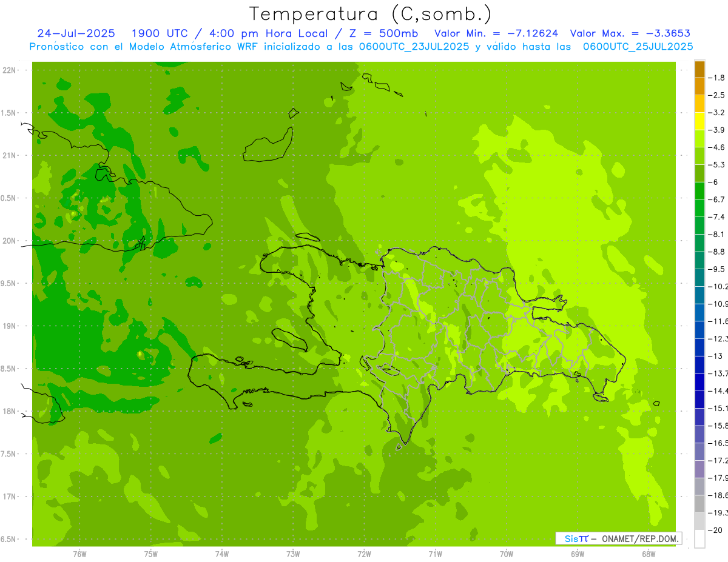Click the title "Temperatura (C,somb.)"

pyautogui.click(x=370, y=14)
